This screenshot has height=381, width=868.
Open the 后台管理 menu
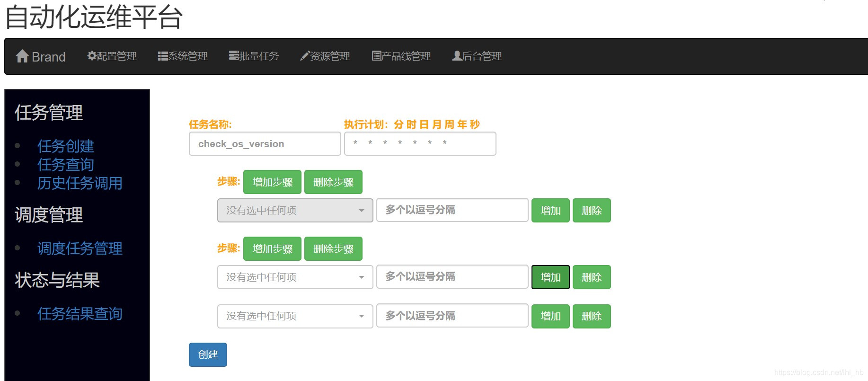point(477,56)
